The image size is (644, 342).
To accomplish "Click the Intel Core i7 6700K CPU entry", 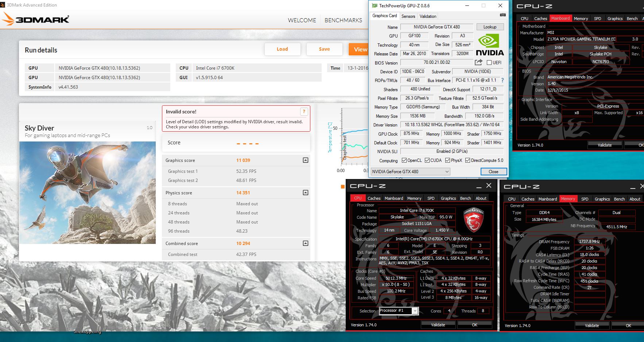I will click(248, 68).
